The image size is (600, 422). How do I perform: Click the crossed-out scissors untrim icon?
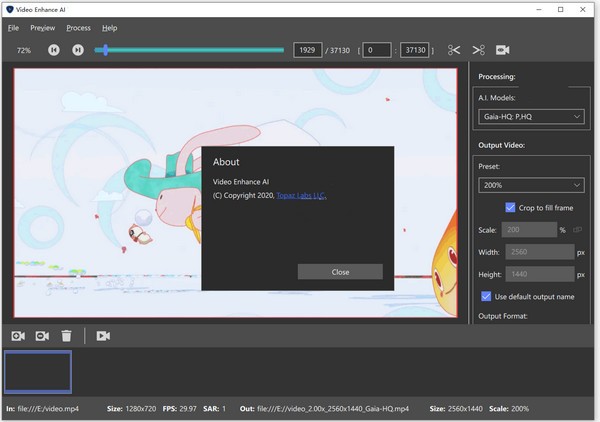pos(479,50)
